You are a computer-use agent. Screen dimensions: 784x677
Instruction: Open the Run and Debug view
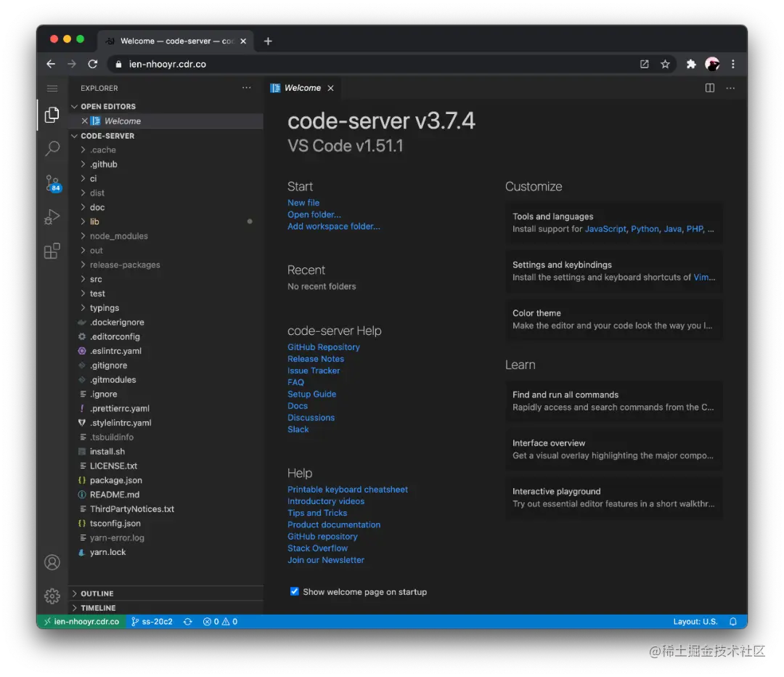coord(52,216)
